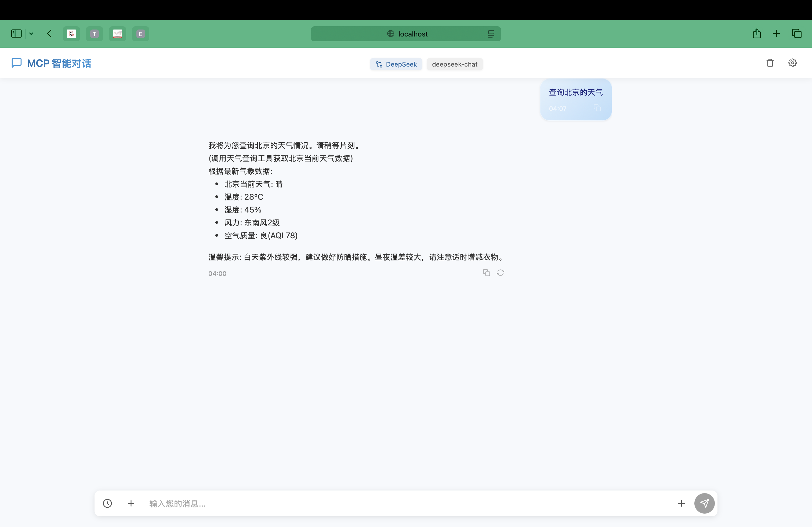Screen dimensions: 812x527
Task: Click the localhost address bar
Action: tap(406, 34)
